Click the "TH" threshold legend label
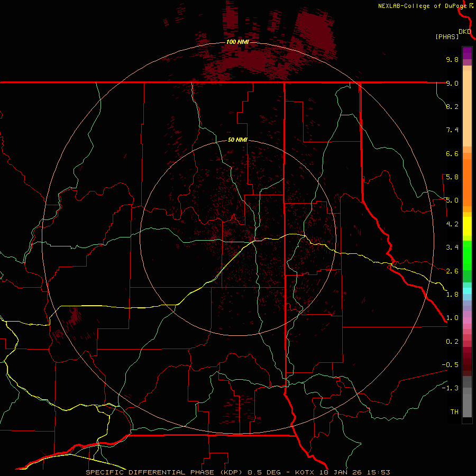This screenshot has width=476, height=476. tap(454, 412)
